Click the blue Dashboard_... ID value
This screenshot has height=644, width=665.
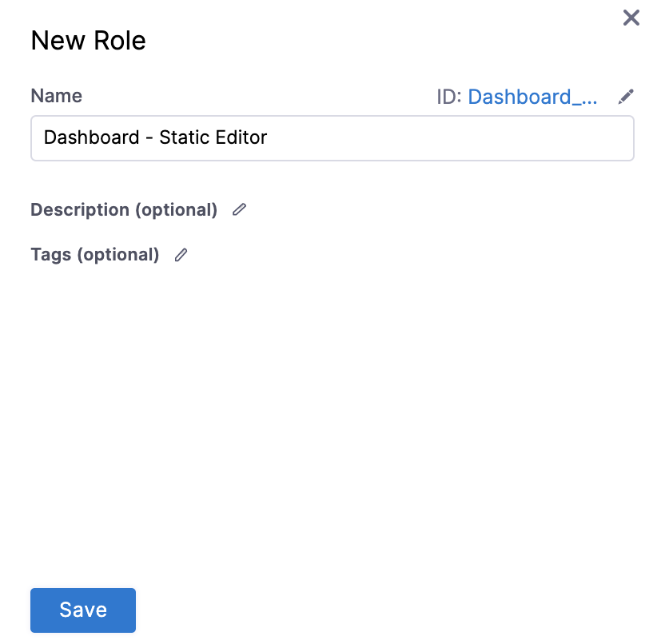tap(532, 97)
